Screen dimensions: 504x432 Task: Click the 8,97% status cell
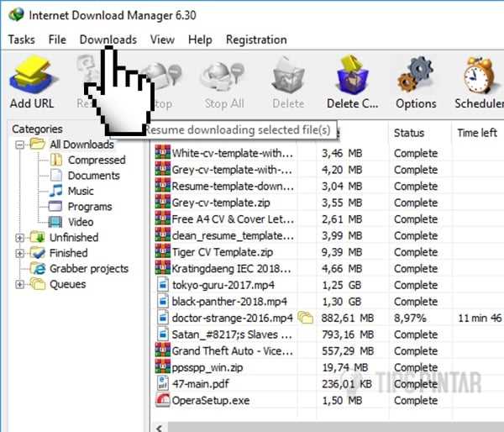pyautogui.click(x=410, y=319)
